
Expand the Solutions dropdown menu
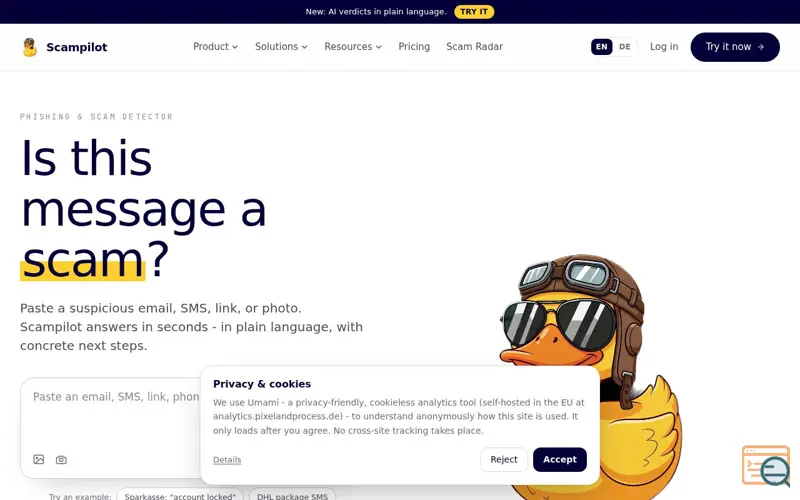281,46
